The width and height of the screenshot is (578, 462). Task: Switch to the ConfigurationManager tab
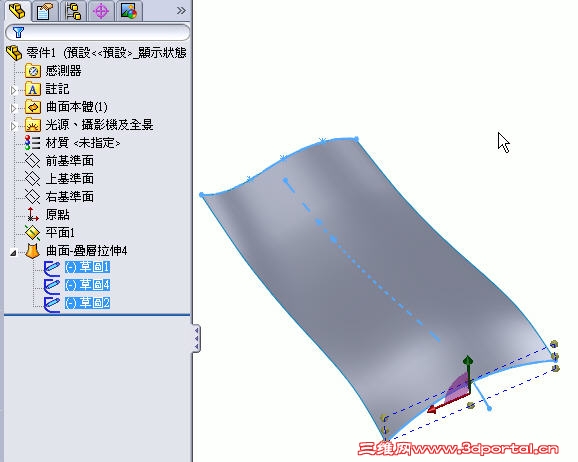click(73, 11)
